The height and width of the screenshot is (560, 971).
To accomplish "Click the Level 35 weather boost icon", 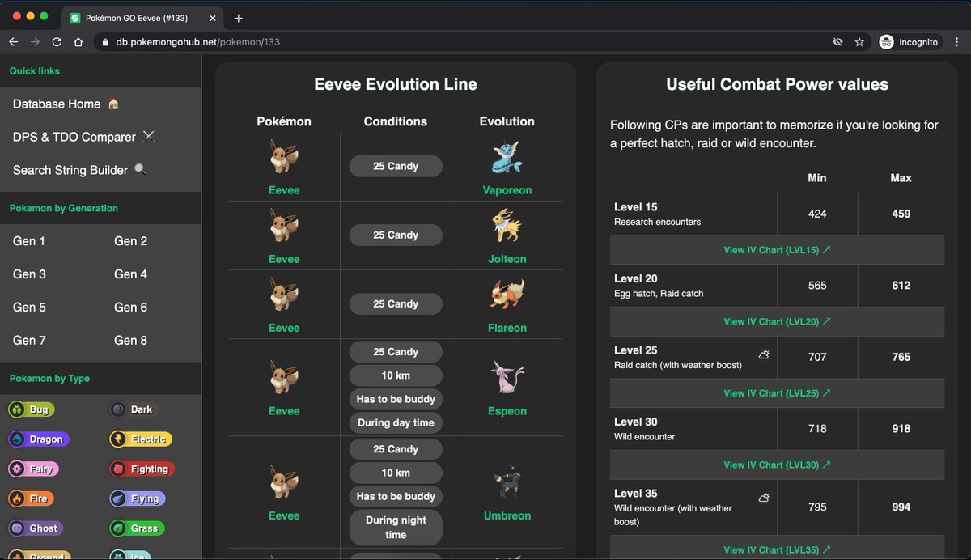I will [x=763, y=498].
